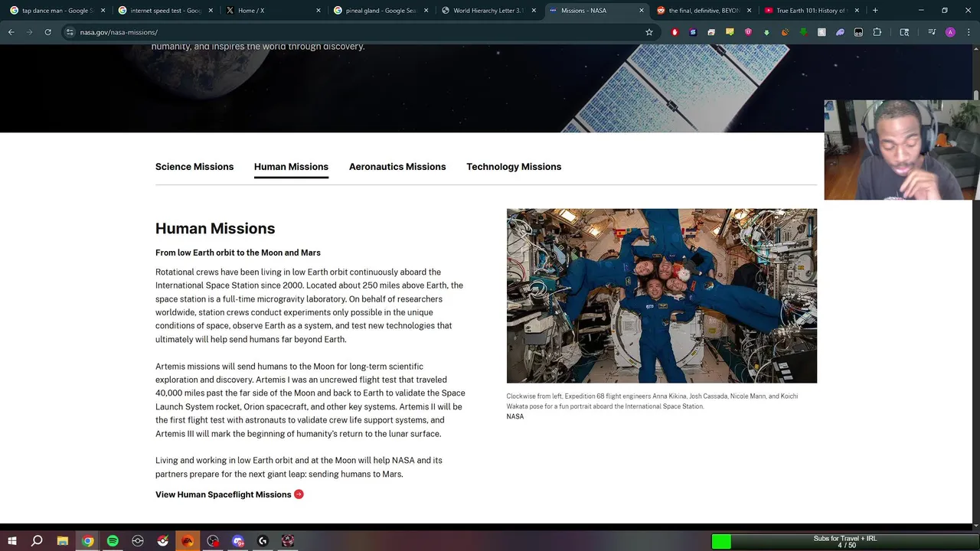Switch to Technology Missions tab

[x=514, y=167]
